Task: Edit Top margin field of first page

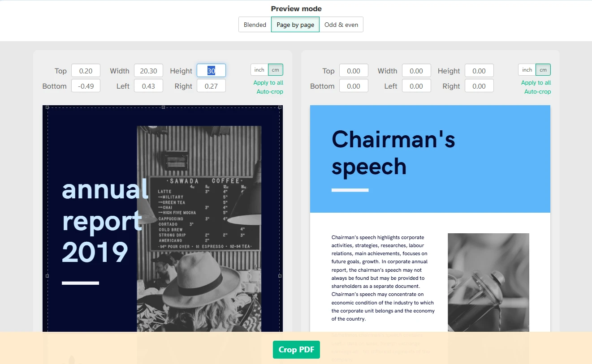Action: pos(86,71)
